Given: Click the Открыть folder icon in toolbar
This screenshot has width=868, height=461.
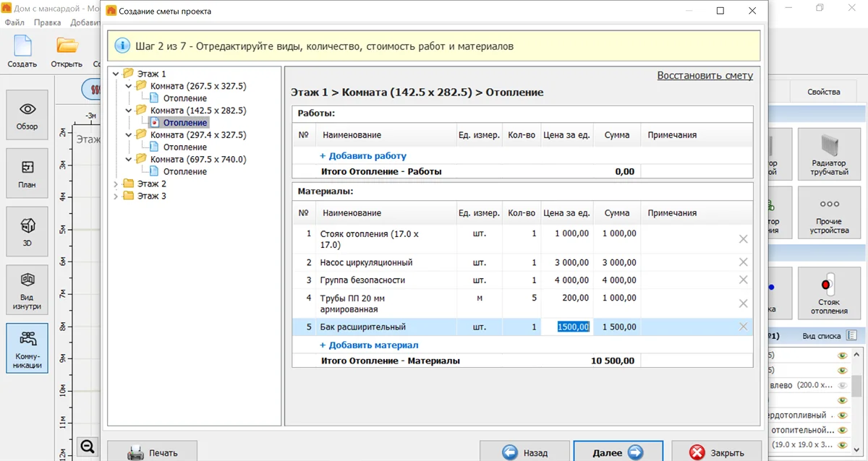Looking at the screenshot, I should click(67, 51).
